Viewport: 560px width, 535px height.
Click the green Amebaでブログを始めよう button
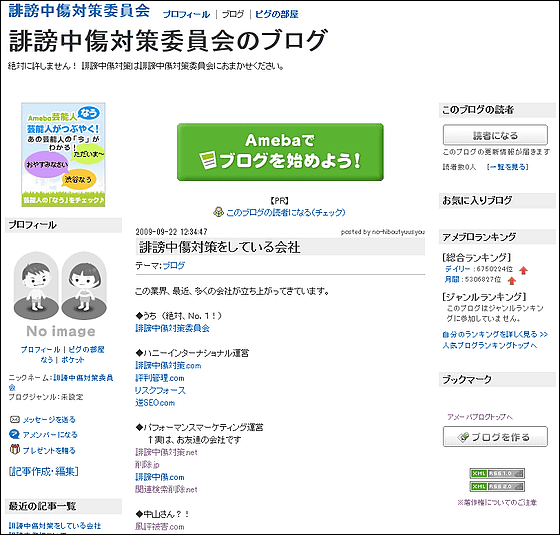coord(280,152)
